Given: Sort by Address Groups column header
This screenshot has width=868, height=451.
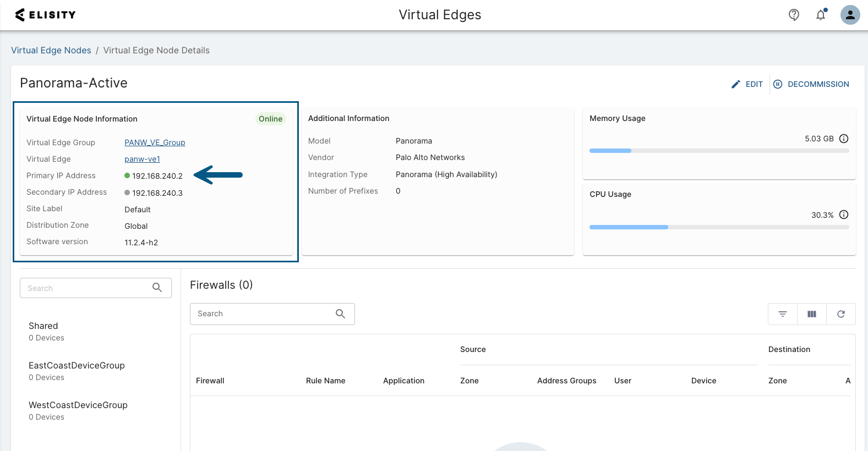Looking at the screenshot, I should 567,381.
